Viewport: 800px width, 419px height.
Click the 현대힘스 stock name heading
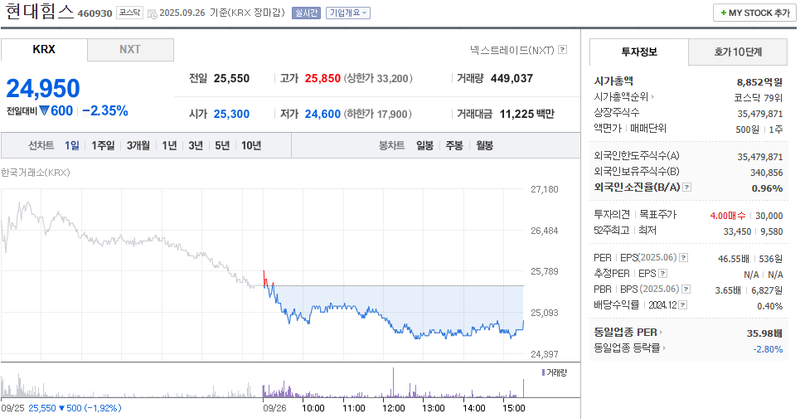coord(38,12)
